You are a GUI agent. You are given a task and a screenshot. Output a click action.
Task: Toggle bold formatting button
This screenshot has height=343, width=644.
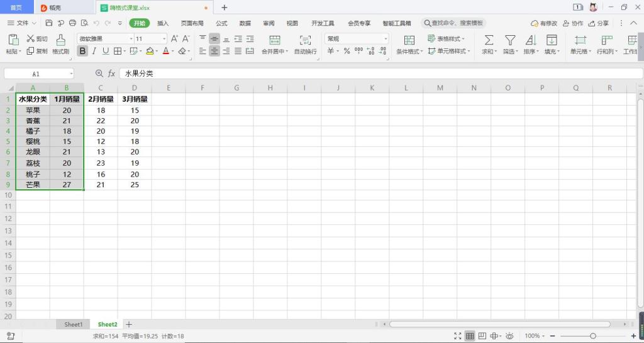[x=82, y=51]
